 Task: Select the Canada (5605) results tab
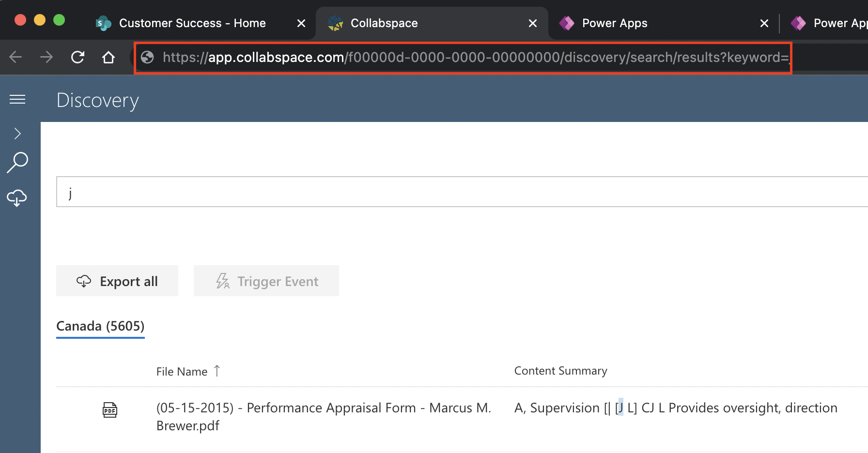tap(100, 326)
